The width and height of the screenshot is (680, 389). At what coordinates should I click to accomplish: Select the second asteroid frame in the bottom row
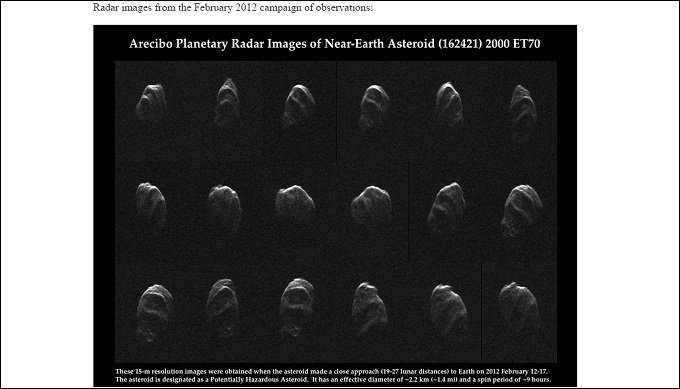pyautogui.click(x=223, y=308)
